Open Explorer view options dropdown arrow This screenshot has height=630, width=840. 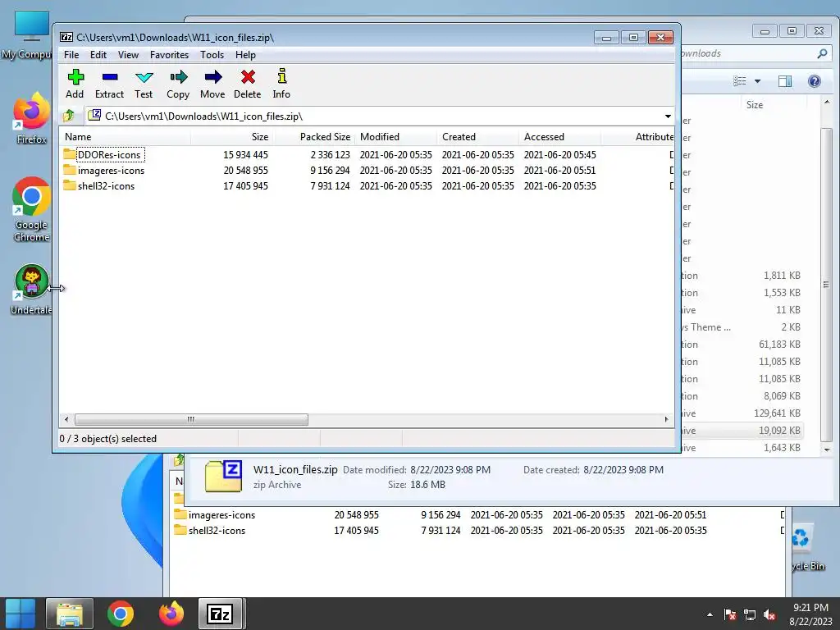pyautogui.click(x=757, y=81)
